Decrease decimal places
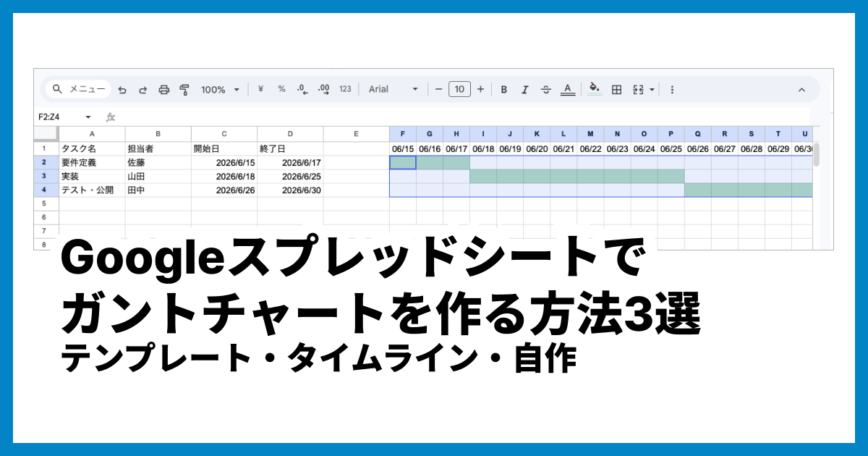The image size is (868, 456). coord(302,89)
